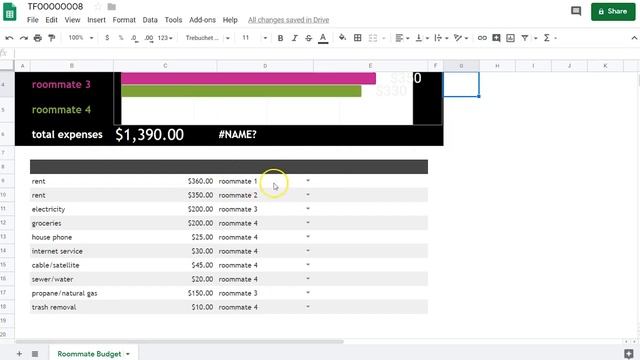Decrease decimal places
Viewport: 640px width, 360px height.
134,38
